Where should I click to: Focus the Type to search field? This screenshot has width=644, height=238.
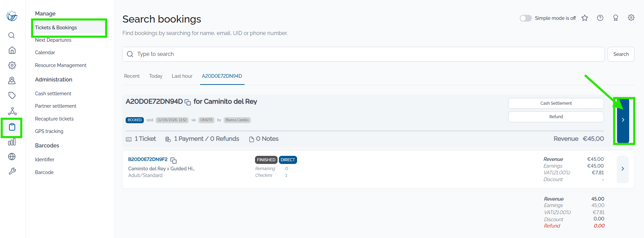coord(363,54)
